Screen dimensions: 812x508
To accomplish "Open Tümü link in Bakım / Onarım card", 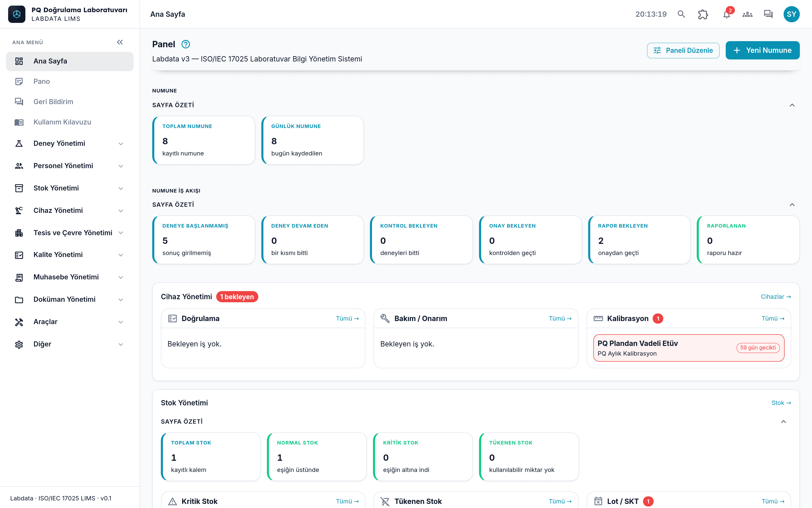I will pyautogui.click(x=560, y=318).
